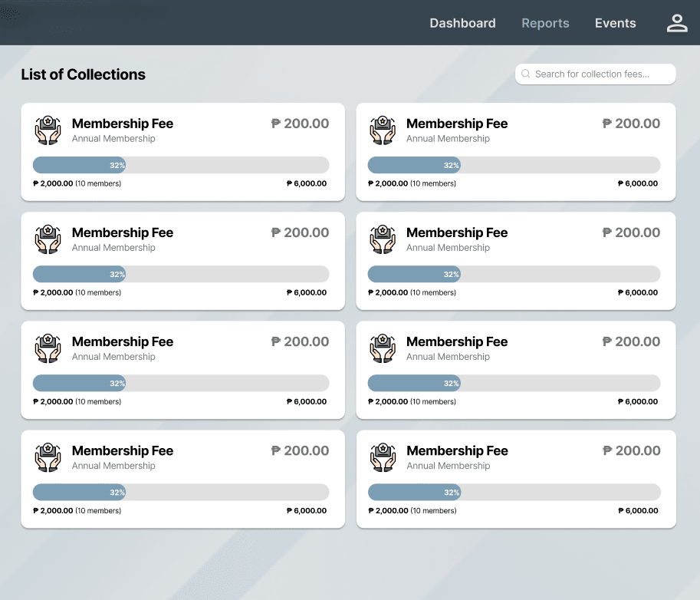Open the bottom-right Membership Fee title

point(457,450)
